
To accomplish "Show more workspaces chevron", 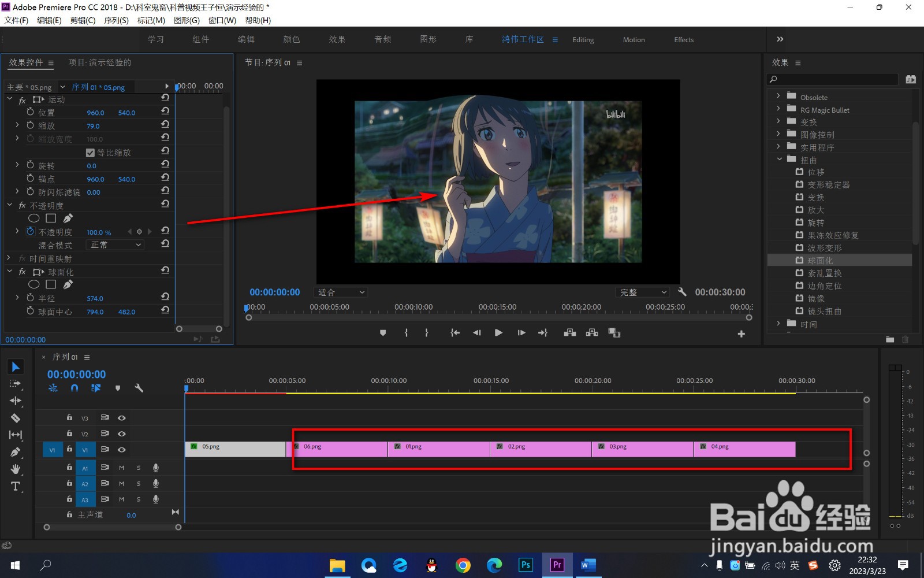I will point(780,39).
